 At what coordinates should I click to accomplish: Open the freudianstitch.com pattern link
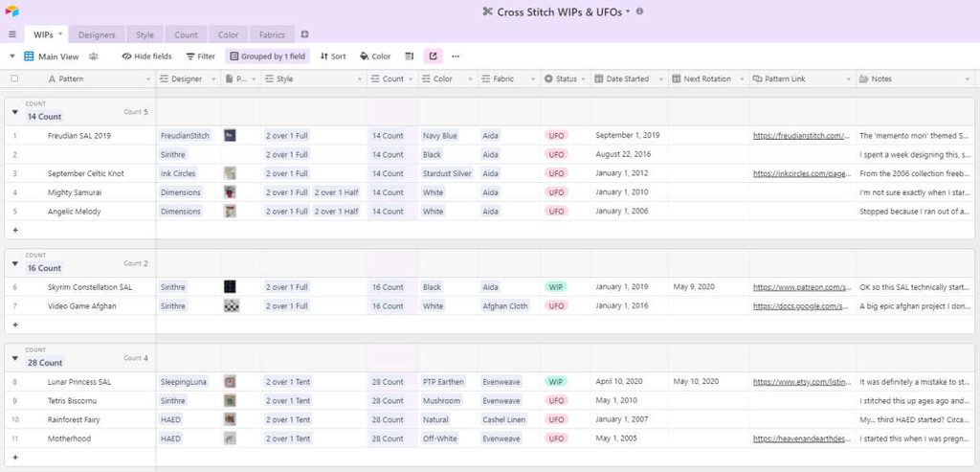[802, 136]
